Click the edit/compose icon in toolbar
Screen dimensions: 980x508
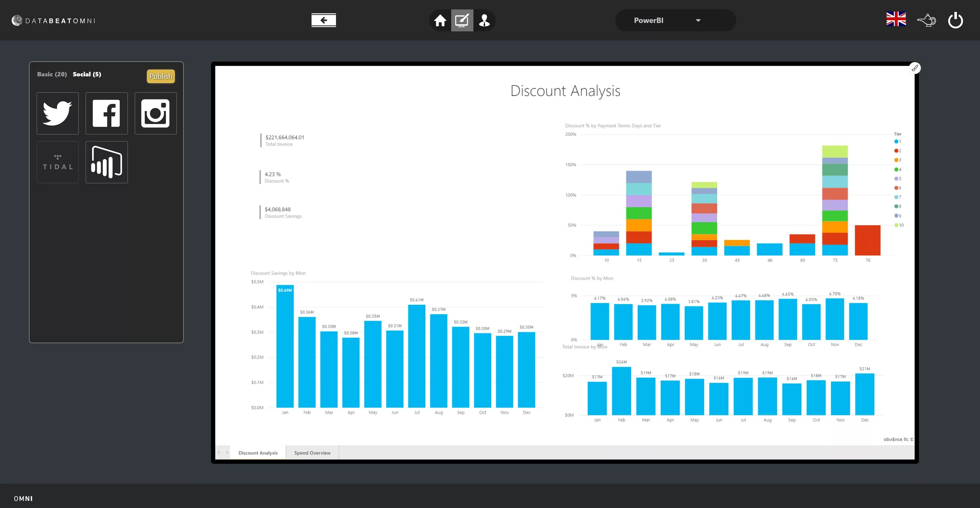pos(462,20)
